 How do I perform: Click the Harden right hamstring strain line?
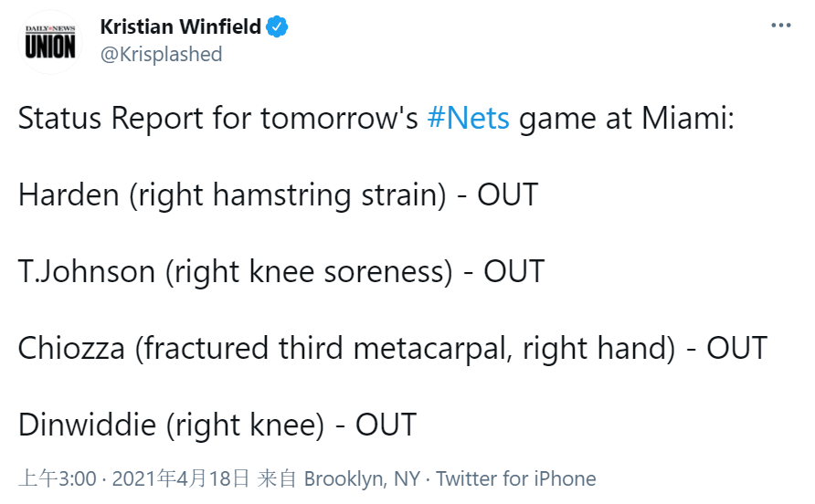(278, 194)
